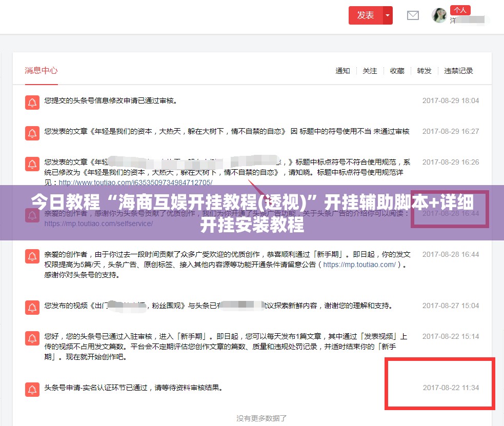Click bell icon beside 恭喜顺利通过「新手期」 message

coord(32,256)
